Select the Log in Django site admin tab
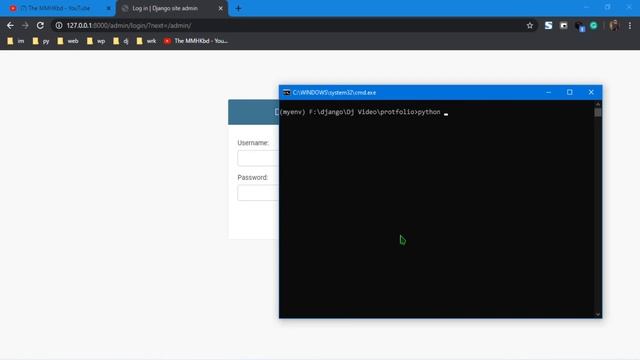This screenshot has width=640, height=360. pos(171,8)
